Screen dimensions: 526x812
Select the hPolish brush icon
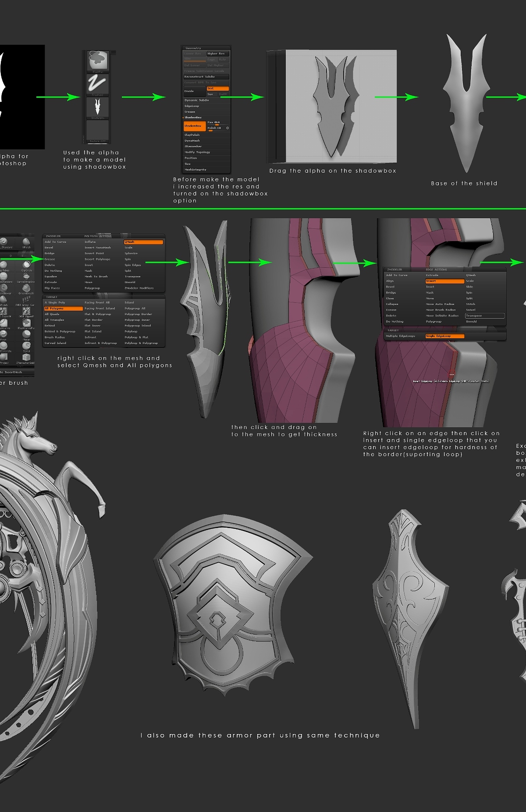(x=26, y=242)
